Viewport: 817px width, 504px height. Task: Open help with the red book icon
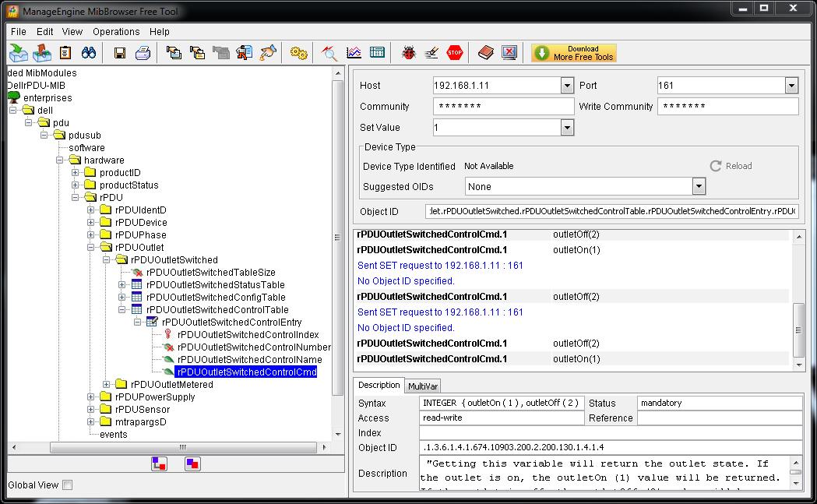tap(486, 53)
